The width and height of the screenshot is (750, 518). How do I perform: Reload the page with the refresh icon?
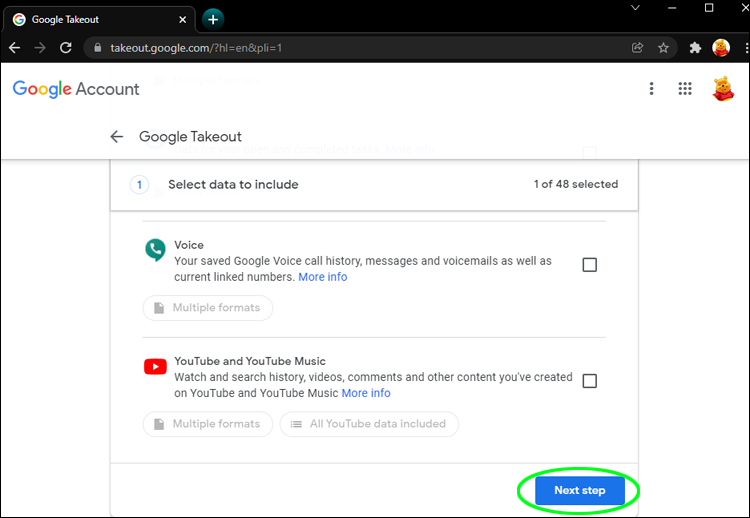point(66,48)
